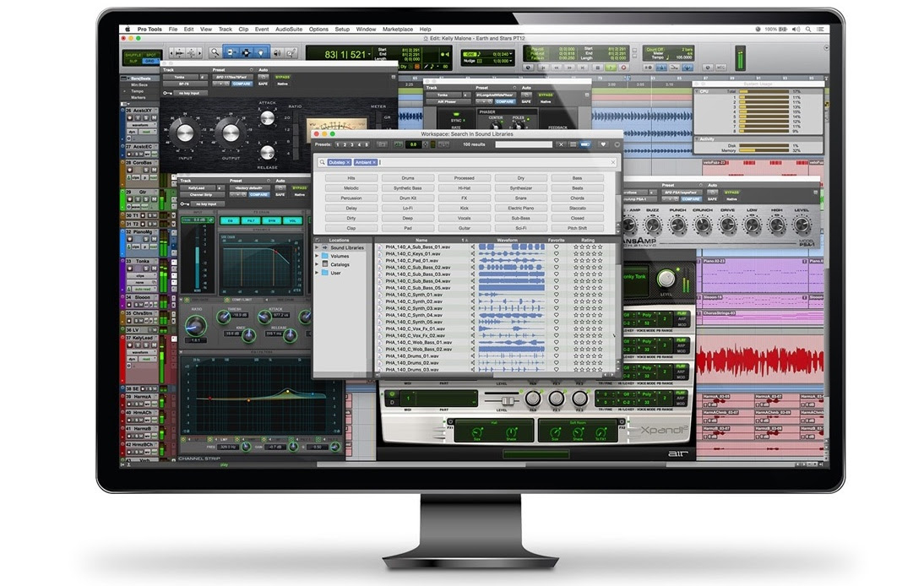Select the Trim tool in edit toolbar
The width and height of the screenshot is (924, 586).
(x=231, y=53)
